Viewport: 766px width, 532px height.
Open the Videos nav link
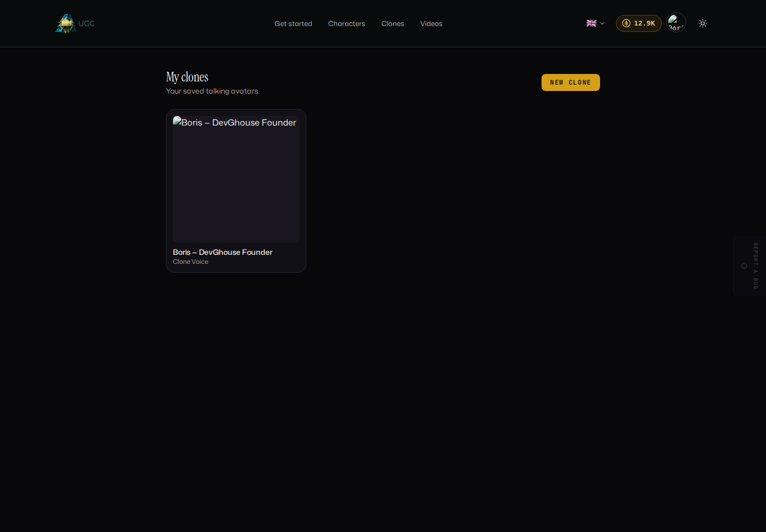click(431, 23)
